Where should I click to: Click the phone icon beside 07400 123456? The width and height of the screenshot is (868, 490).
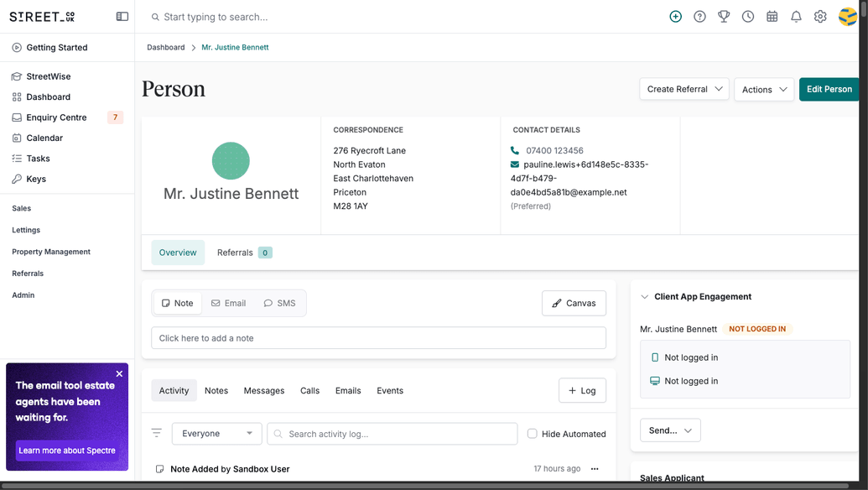click(515, 150)
